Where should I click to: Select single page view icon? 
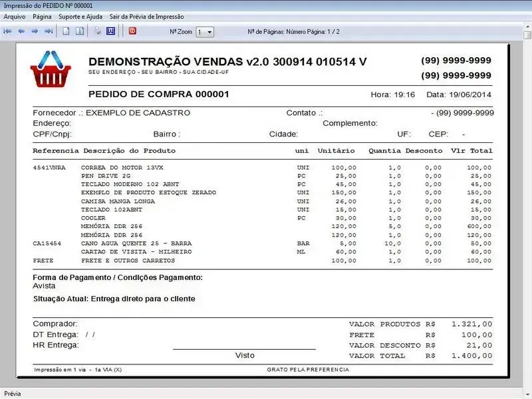66,31
